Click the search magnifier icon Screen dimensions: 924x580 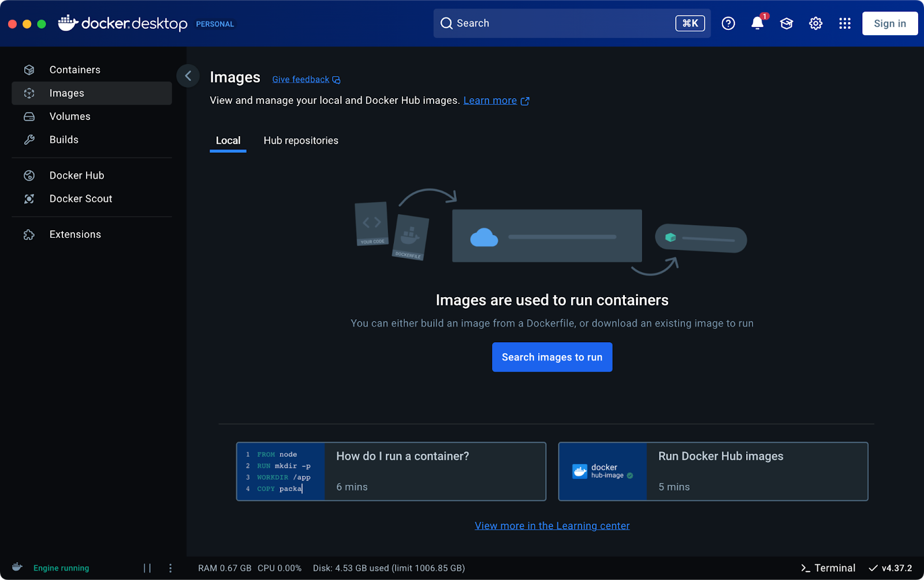point(446,23)
